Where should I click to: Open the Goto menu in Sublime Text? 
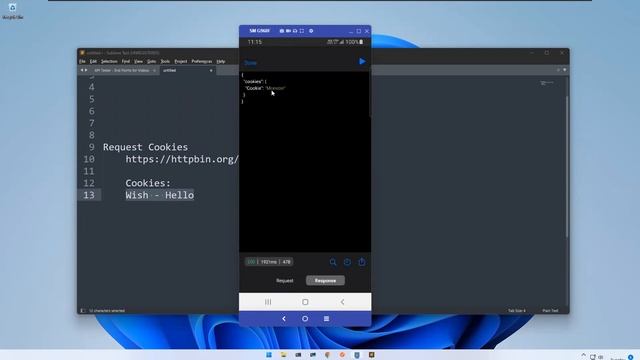pyautogui.click(x=151, y=61)
